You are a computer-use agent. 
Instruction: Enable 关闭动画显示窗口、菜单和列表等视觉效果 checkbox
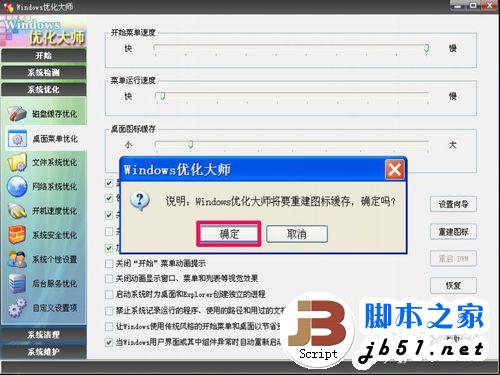coord(109,279)
